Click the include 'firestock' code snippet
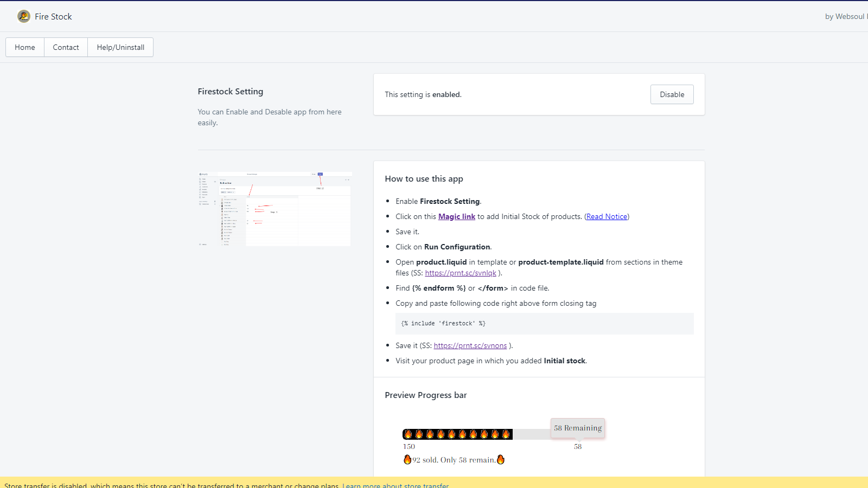 pyautogui.click(x=443, y=323)
